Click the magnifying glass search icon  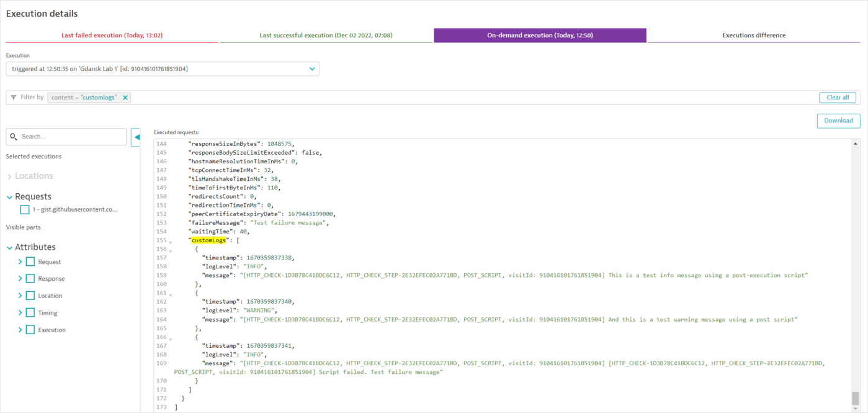pos(14,136)
